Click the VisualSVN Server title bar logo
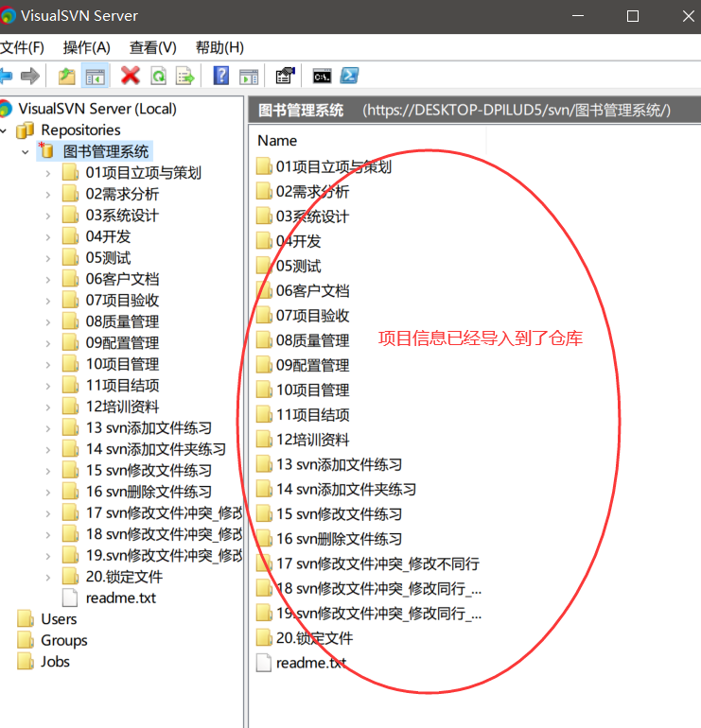This screenshot has width=701, height=728. coord(8,15)
